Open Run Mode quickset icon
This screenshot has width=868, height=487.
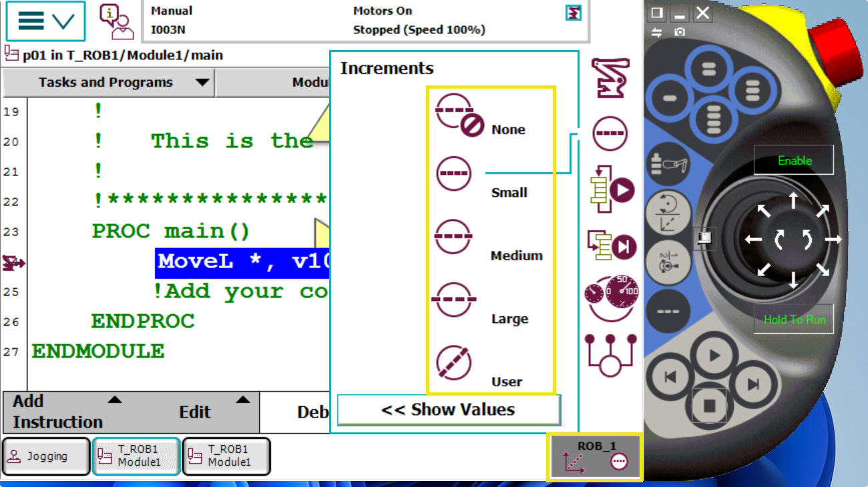click(610, 190)
